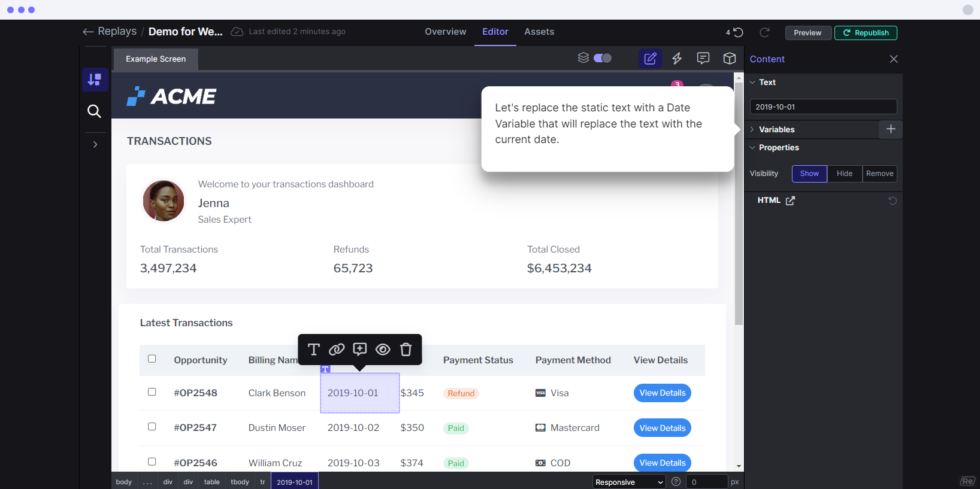Click the Text content input field
The width and height of the screenshot is (980, 489).
point(823,107)
